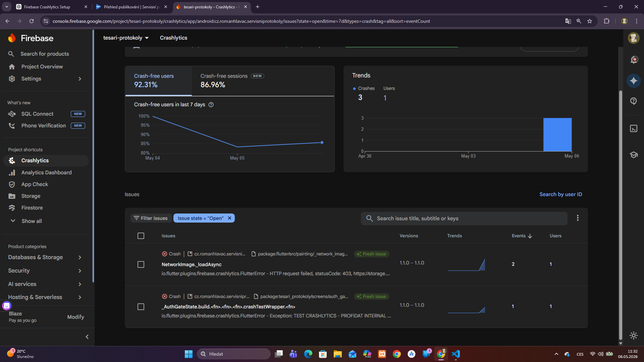The height and width of the screenshot is (362, 644).
Task: Click the Settings gear icon in the sidebar
Action: coord(12,79)
